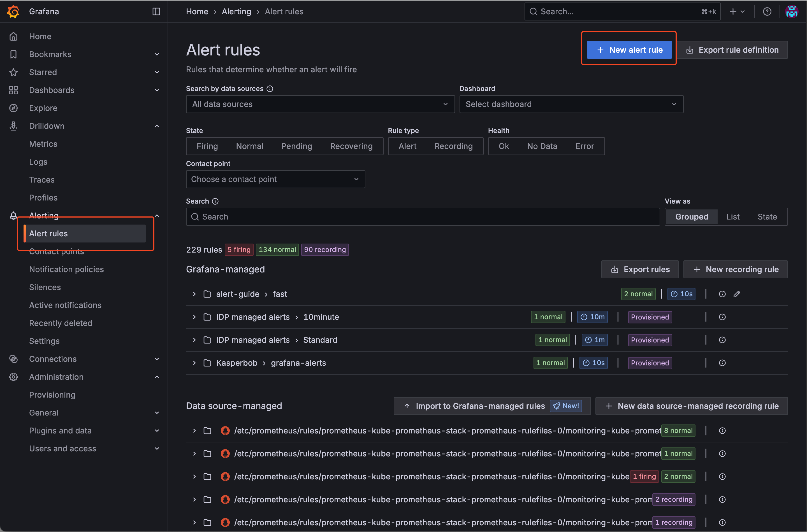Viewport: 807px width, 532px height.
Task: Switch view to List mode
Action: point(733,217)
